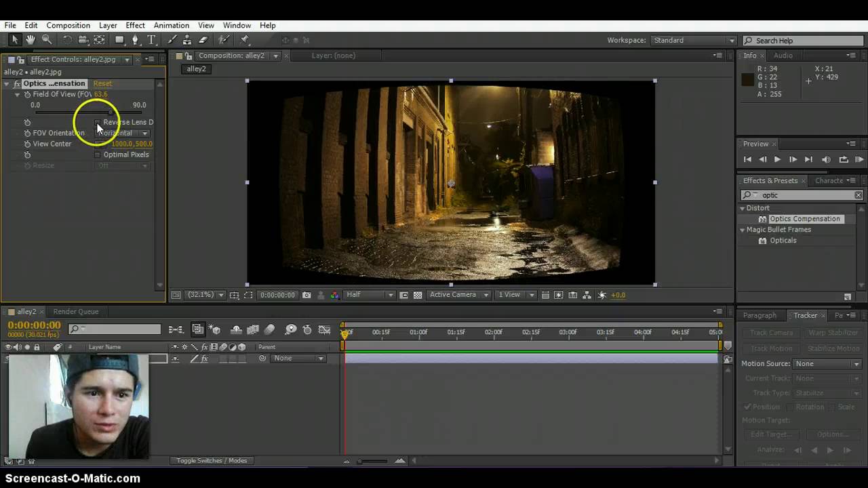Toggle View Center stopwatch

(x=27, y=144)
